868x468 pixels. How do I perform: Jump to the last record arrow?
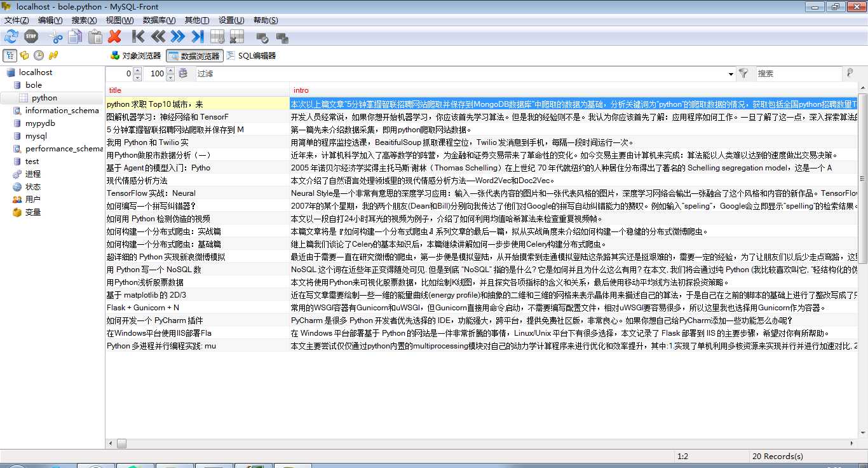point(198,36)
